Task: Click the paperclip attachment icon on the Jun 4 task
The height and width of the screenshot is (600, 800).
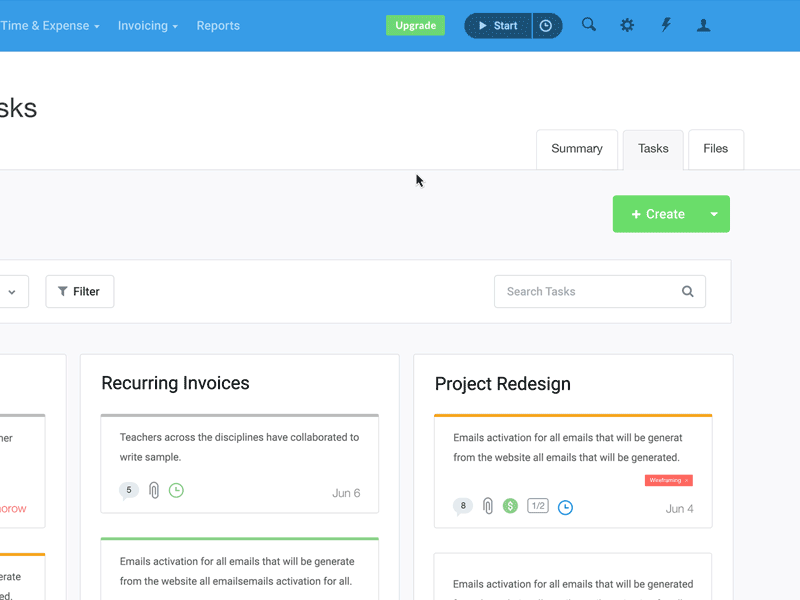Action: (x=487, y=506)
